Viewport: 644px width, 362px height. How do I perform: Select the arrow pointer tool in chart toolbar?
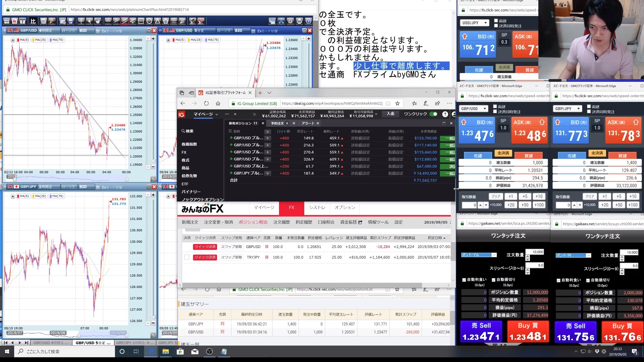click(89, 21)
